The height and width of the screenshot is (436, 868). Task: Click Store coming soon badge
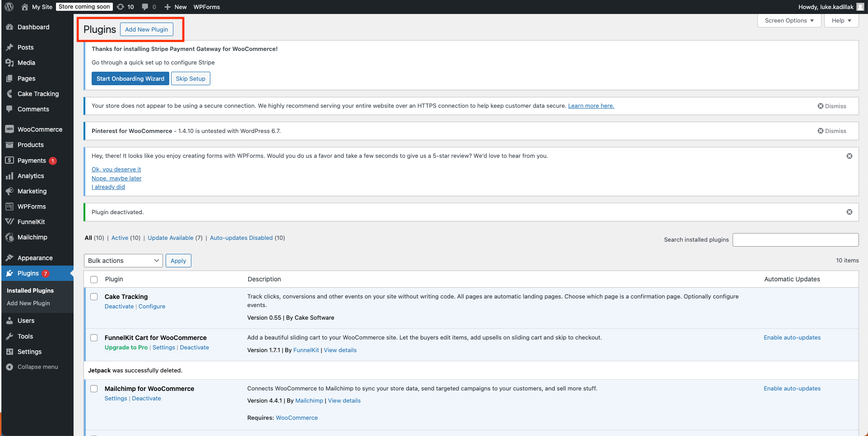click(84, 7)
